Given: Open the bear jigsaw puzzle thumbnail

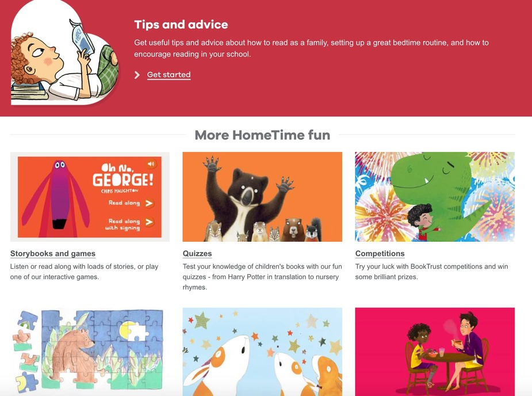Looking at the screenshot, I should (90, 352).
